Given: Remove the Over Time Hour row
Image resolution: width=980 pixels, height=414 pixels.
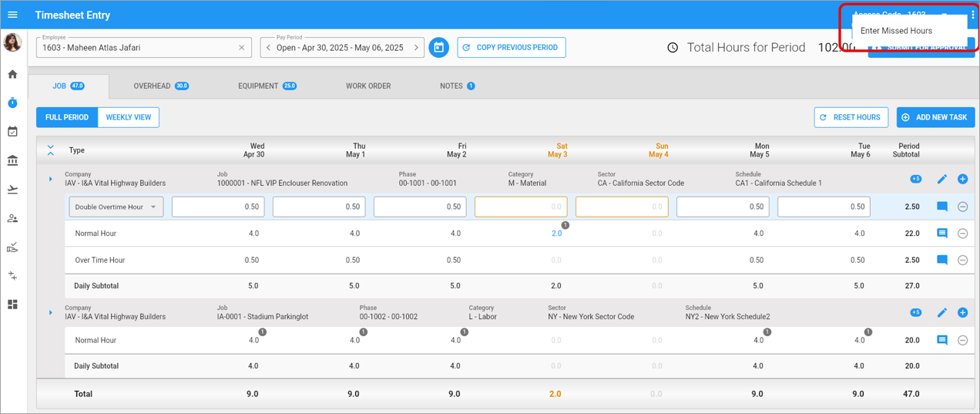Looking at the screenshot, I should pos(962,260).
